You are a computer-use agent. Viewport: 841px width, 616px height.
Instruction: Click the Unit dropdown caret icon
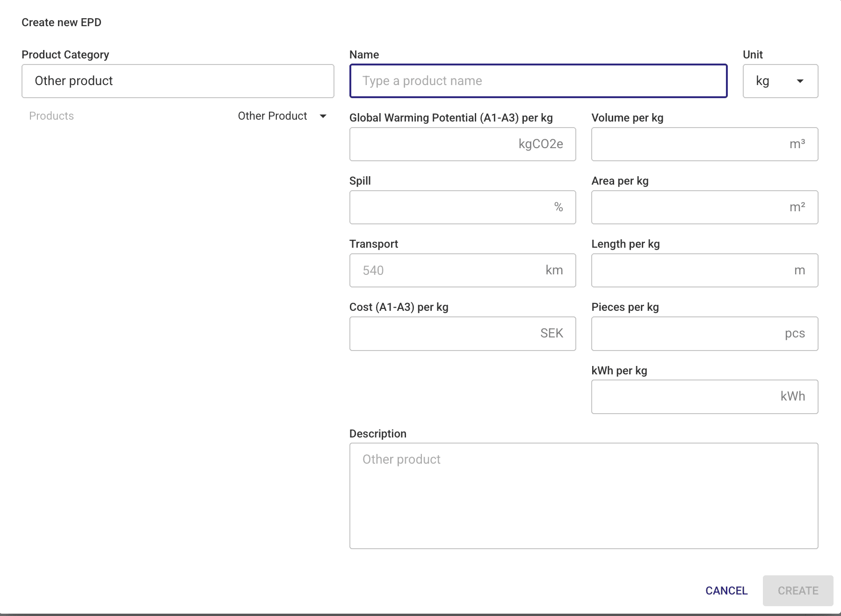pos(800,81)
